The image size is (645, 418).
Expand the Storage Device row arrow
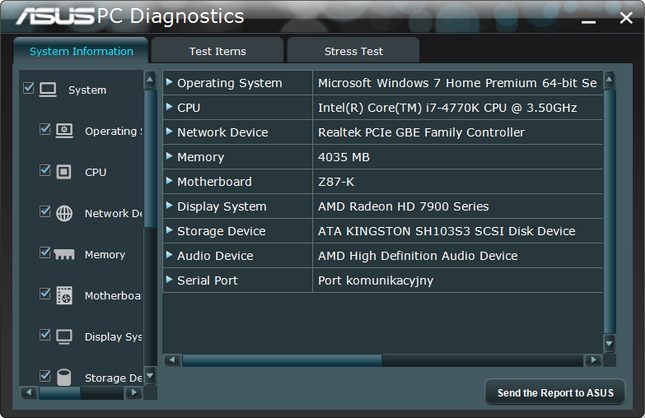(169, 230)
